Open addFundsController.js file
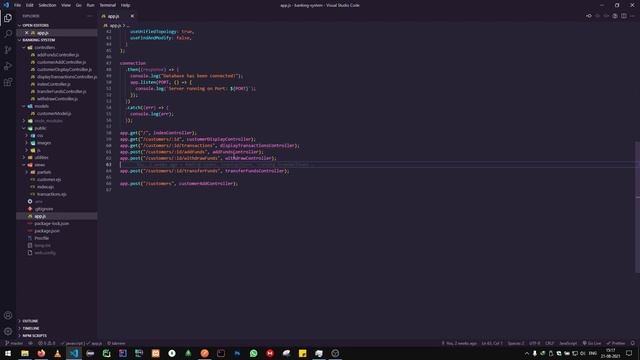 pos(58,55)
